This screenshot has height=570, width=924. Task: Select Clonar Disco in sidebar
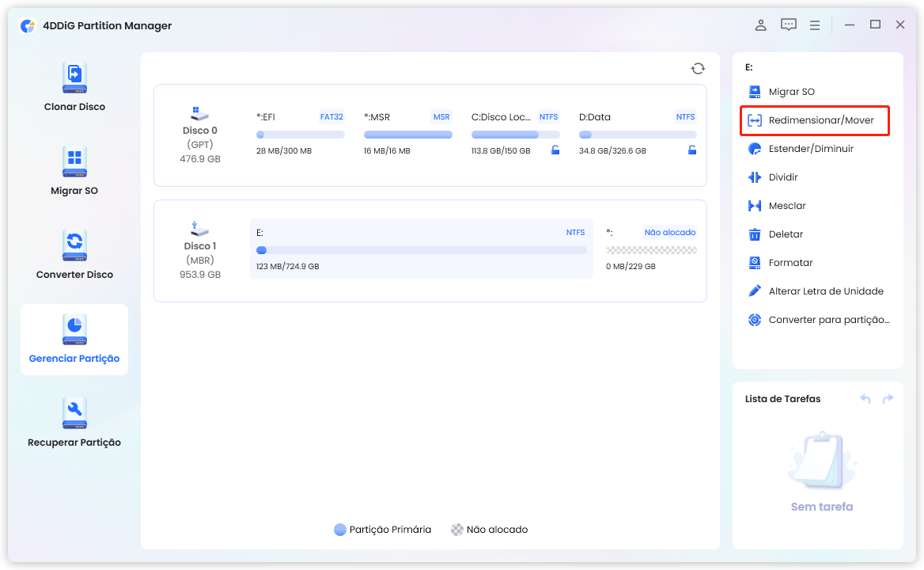[x=74, y=86]
